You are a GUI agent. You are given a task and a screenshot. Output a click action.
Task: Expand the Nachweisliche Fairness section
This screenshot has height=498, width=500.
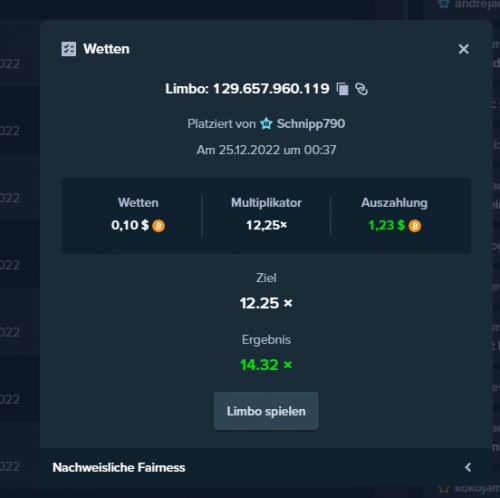[266, 467]
